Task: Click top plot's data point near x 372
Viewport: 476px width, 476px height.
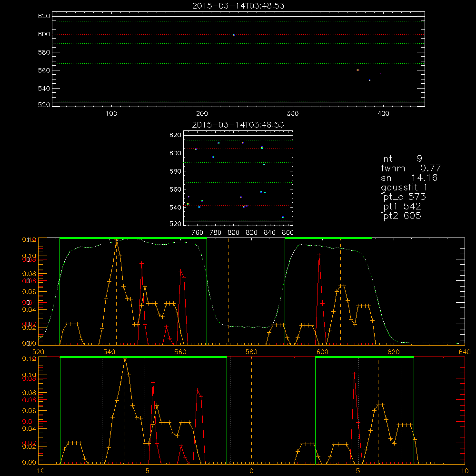Action: click(x=358, y=70)
